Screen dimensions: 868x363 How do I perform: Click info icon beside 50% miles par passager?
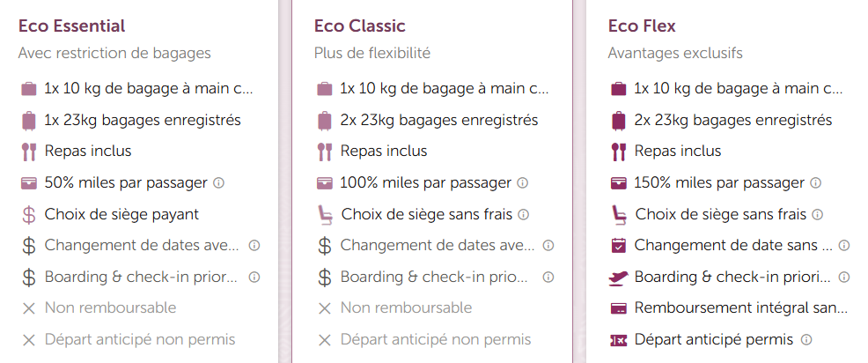219,183
